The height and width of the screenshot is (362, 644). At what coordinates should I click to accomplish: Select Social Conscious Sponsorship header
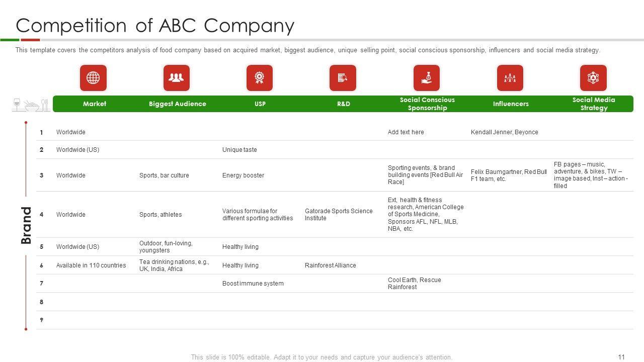pyautogui.click(x=427, y=104)
